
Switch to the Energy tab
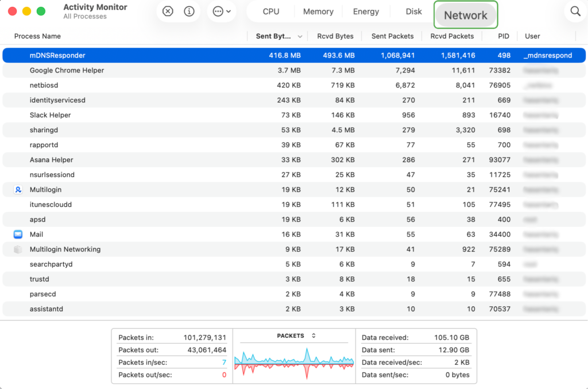click(x=366, y=11)
